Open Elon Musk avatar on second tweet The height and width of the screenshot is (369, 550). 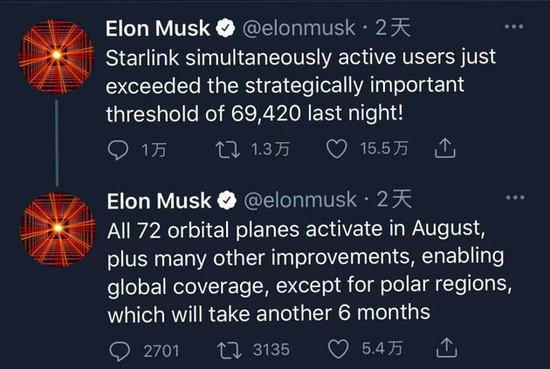click(58, 229)
